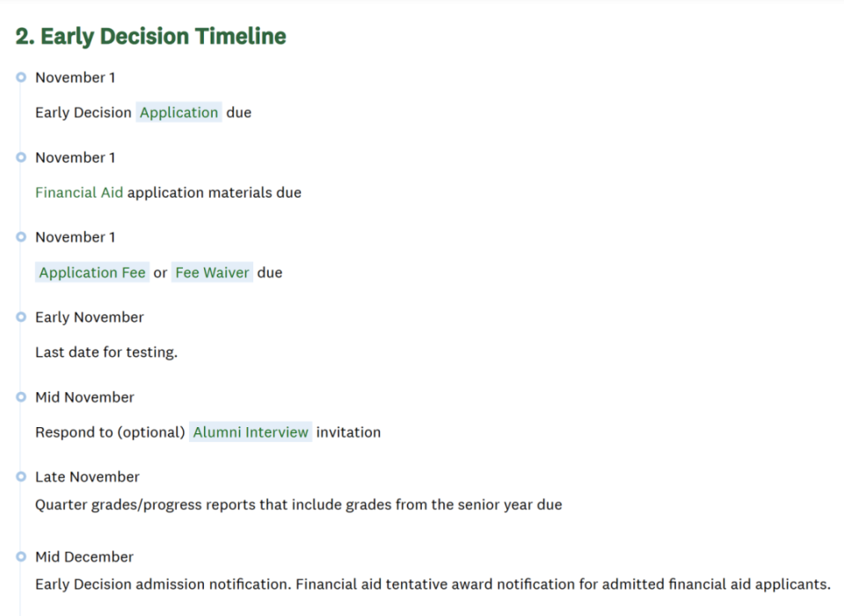Select the Late November date label
The width and height of the screenshot is (844, 616).
(87, 477)
